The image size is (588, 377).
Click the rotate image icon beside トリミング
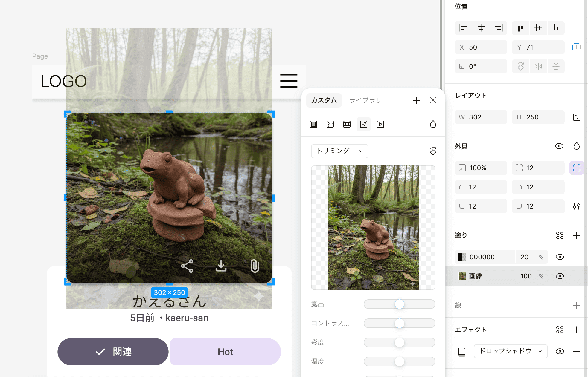[x=433, y=151]
